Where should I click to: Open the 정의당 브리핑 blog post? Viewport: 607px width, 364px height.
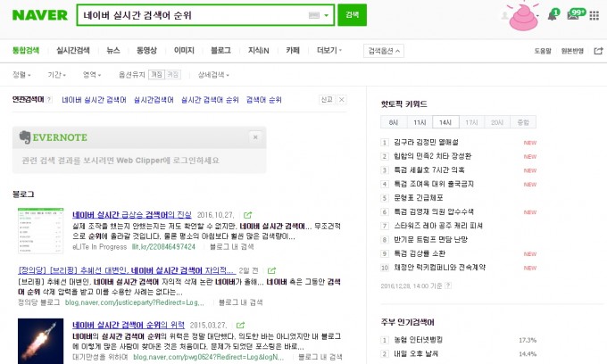[126, 270]
